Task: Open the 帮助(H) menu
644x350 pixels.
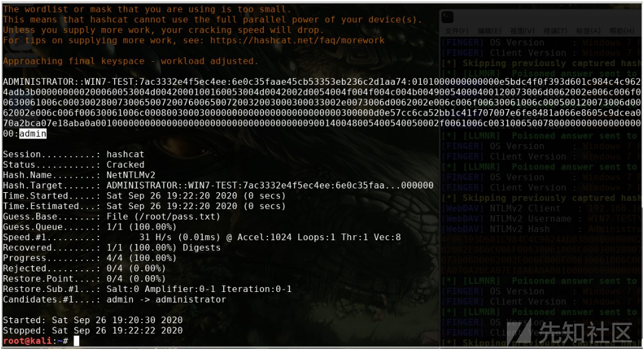Action: coord(622,31)
